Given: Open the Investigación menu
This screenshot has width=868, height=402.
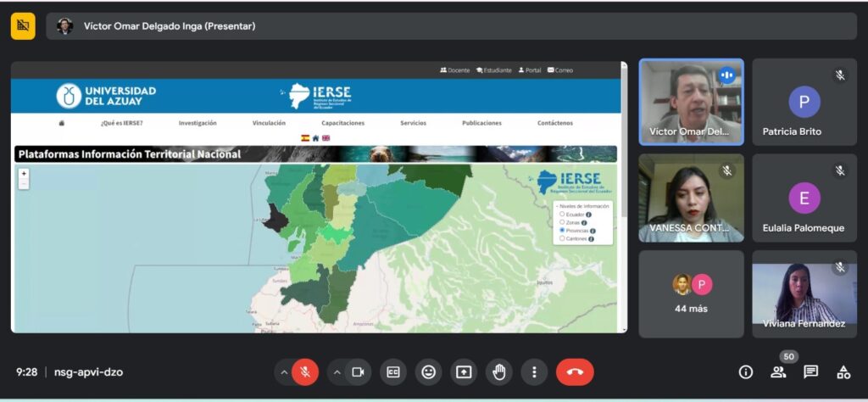Looking at the screenshot, I should tap(198, 123).
